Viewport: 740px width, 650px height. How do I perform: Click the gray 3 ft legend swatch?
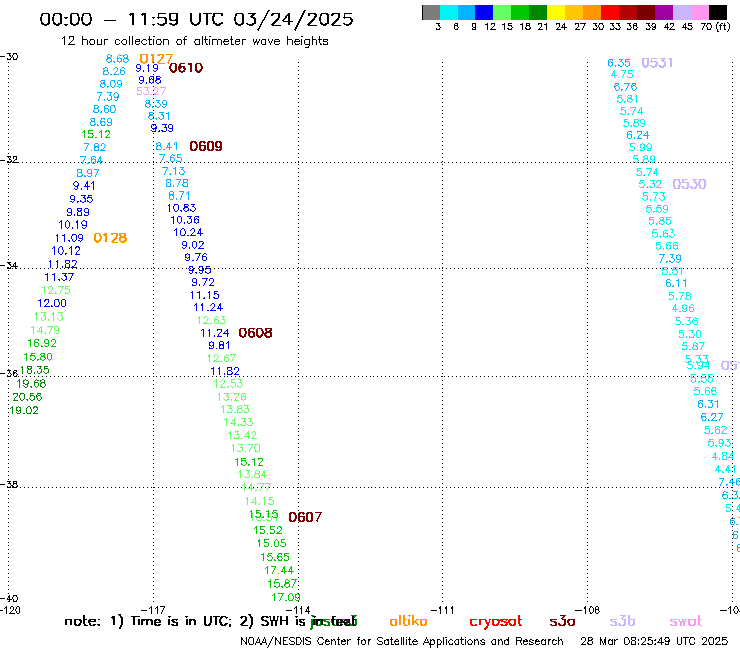431,12
